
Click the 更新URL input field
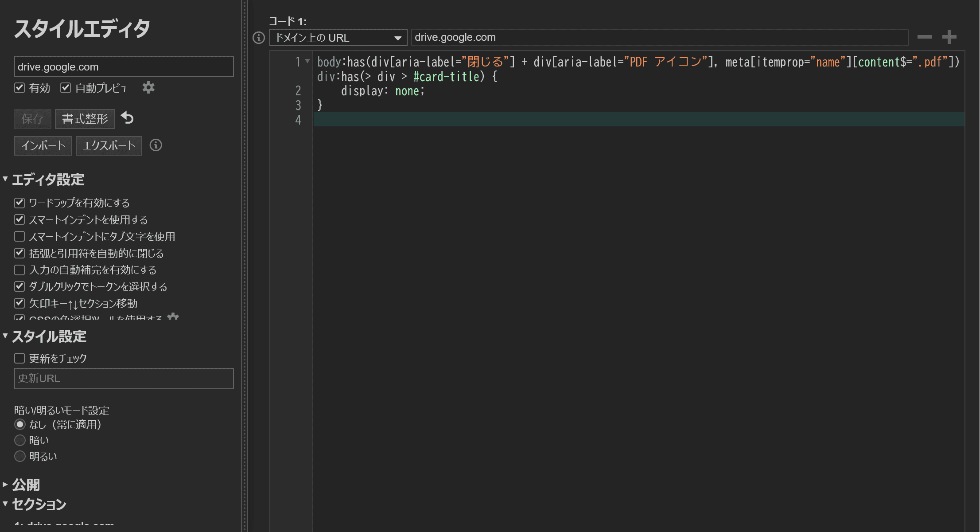124,379
